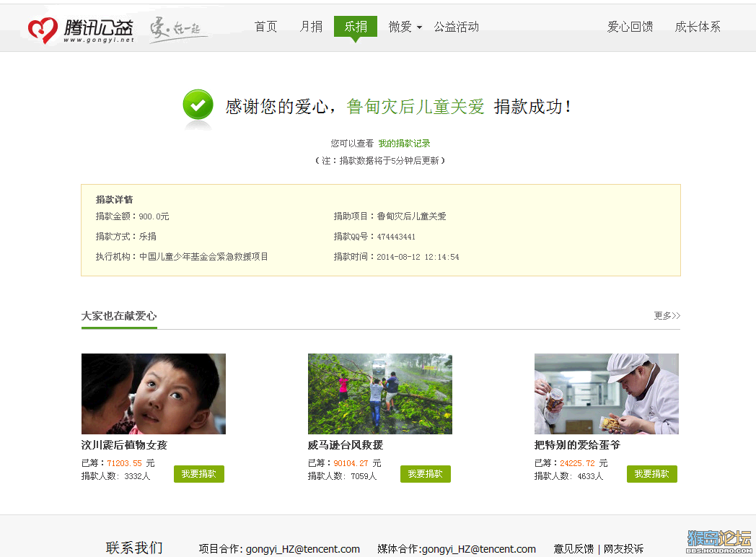The image size is (756, 557).
Task: Click the 大家也在献爱心 section heading
Action: click(119, 316)
